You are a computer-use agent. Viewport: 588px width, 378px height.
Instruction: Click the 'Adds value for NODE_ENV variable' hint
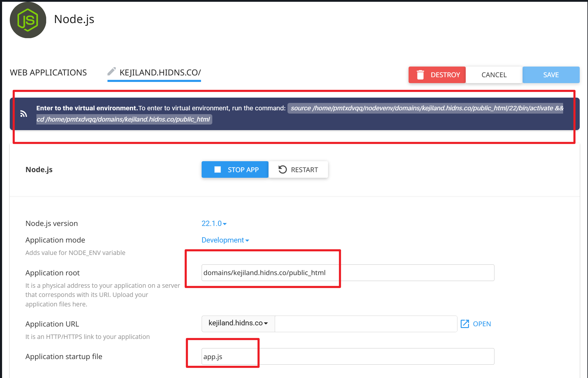coord(75,253)
